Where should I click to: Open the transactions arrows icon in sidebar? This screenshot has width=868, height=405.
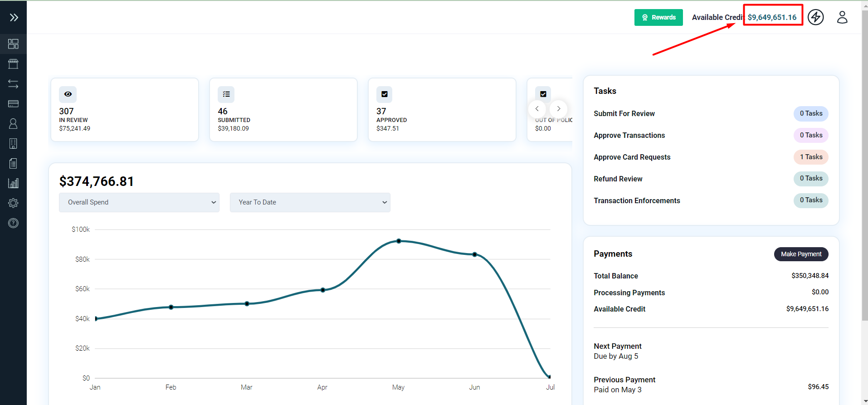(x=13, y=84)
